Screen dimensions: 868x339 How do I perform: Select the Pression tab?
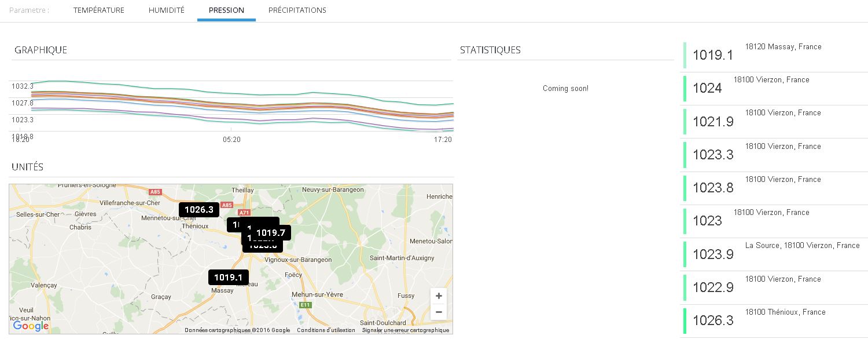click(226, 10)
